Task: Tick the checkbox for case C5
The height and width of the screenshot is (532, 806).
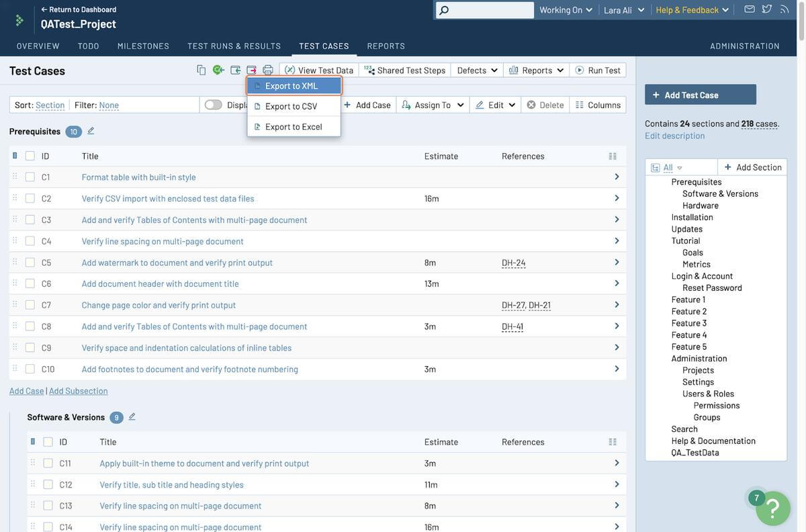Action: point(30,263)
